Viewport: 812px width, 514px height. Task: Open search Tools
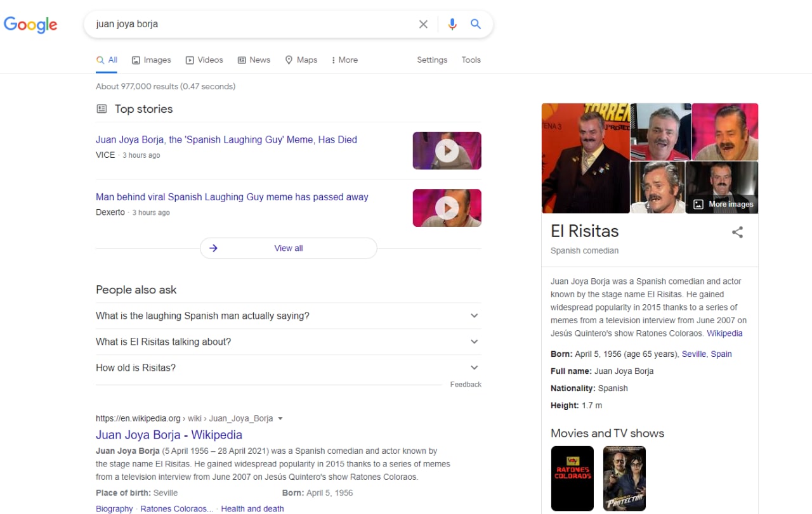click(x=471, y=60)
